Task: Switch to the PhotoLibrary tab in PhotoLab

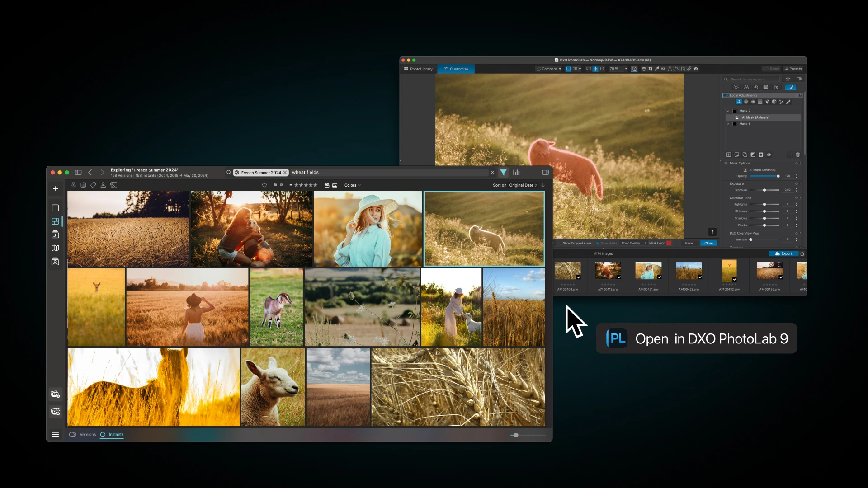Action: pyautogui.click(x=418, y=69)
